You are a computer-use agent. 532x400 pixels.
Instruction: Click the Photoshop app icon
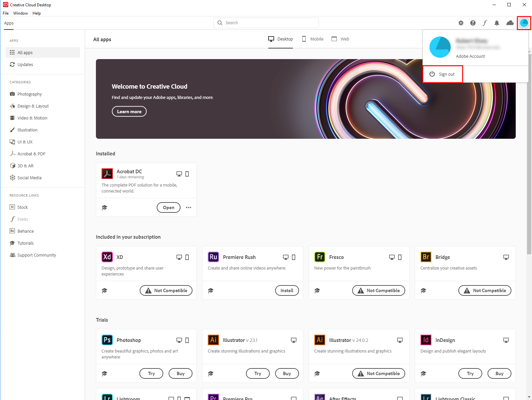(107, 340)
